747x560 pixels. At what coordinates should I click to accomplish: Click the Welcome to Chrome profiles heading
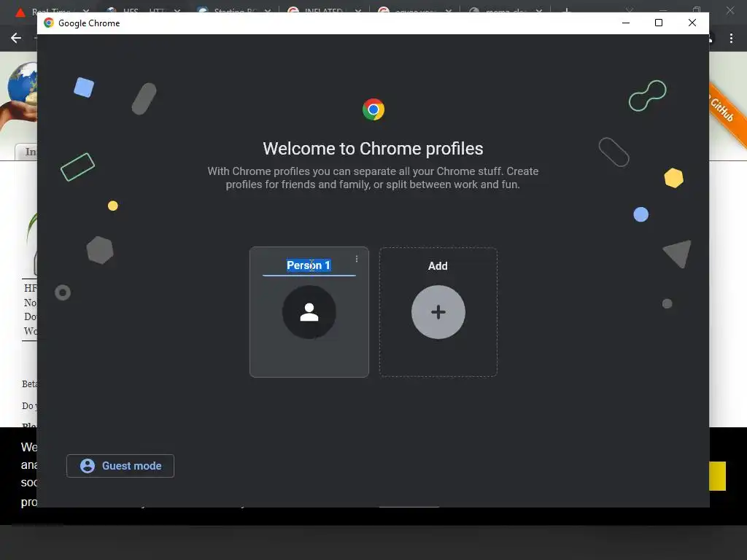[x=373, y=149]
